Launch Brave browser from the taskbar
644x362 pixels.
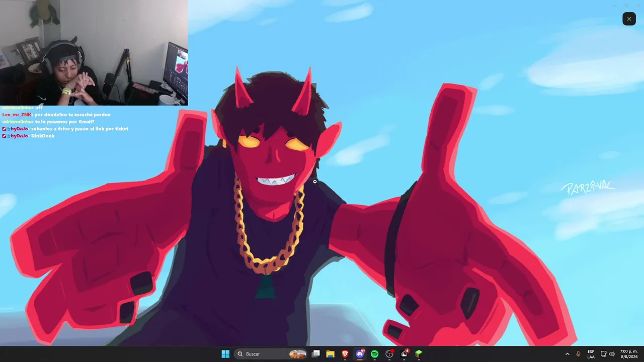(x=345, y=354)
